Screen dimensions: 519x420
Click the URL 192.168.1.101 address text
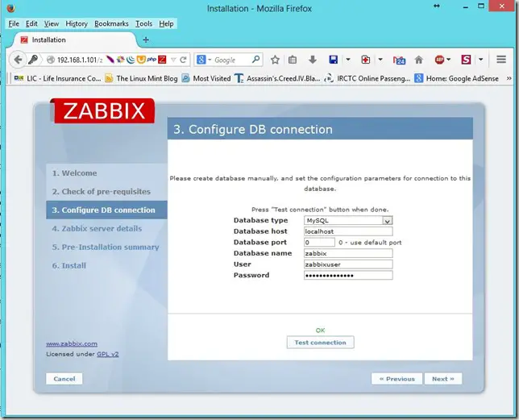80,60
